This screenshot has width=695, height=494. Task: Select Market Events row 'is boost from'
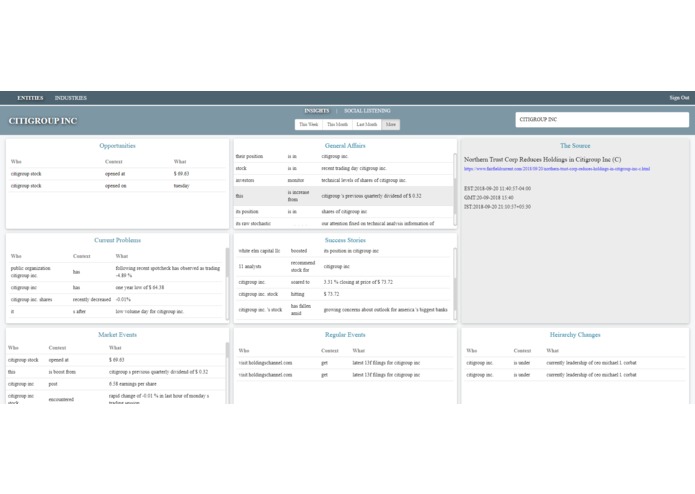click(116, 372)
